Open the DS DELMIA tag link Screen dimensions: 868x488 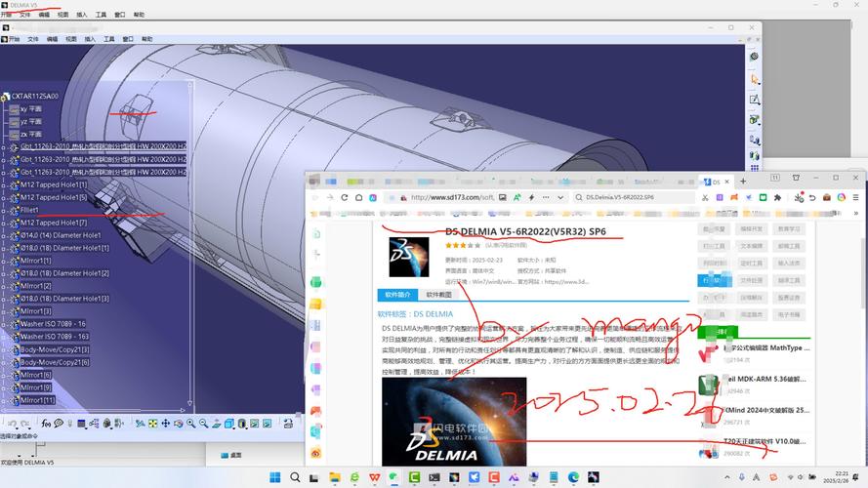(433, 313)
